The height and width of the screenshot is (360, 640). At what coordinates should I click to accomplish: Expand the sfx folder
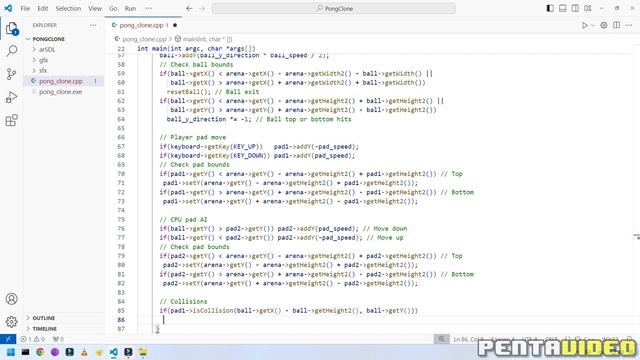pyautogui.click(x=43, y=71)
